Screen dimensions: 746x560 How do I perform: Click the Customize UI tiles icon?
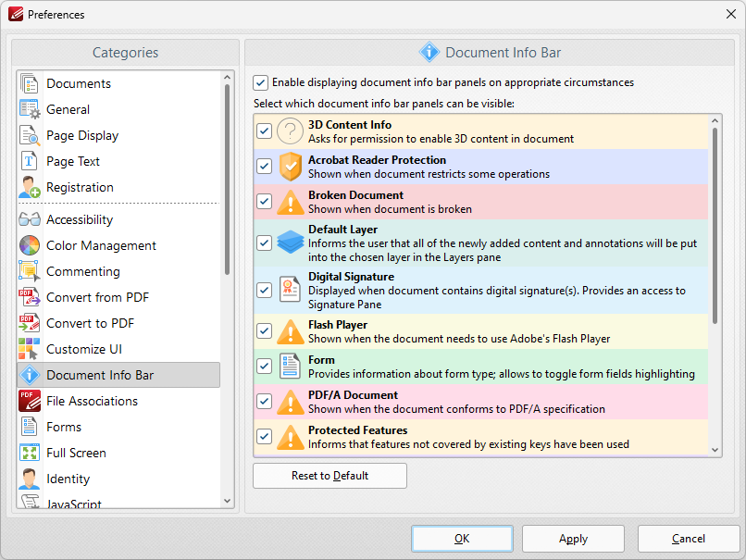click(x=30, y=349)
